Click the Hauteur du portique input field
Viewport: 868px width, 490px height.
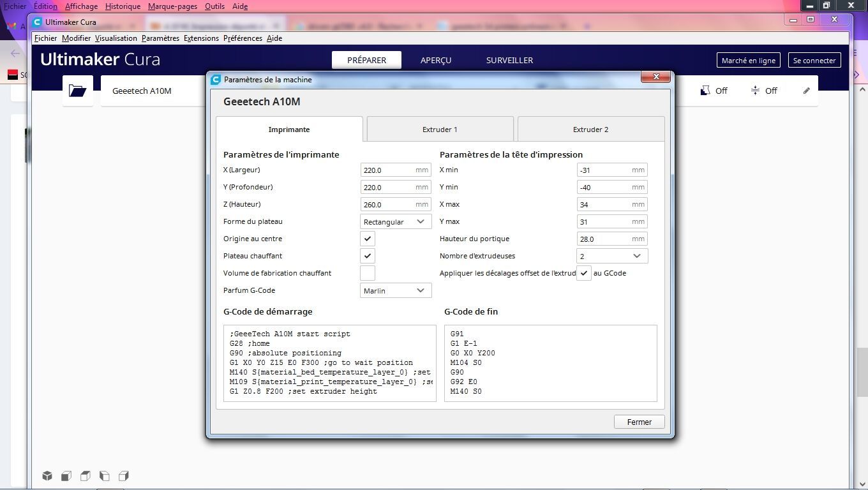click(612, 239)
